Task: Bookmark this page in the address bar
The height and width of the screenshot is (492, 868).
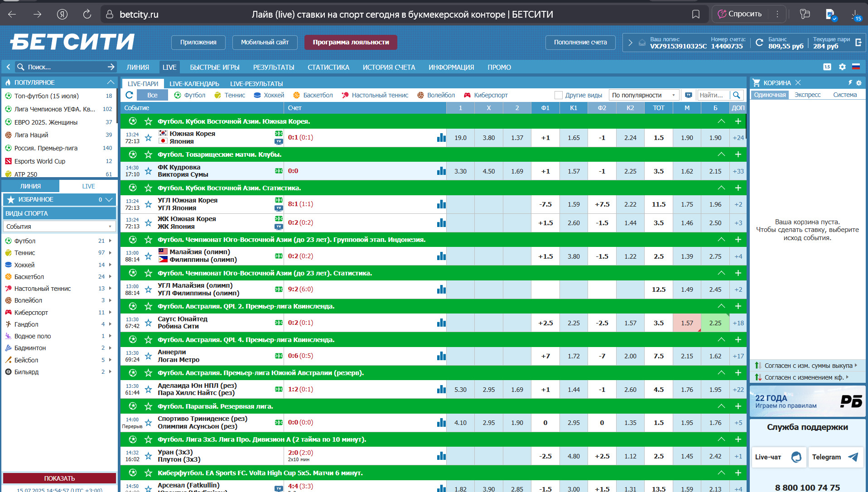Action: coord(696,14)
